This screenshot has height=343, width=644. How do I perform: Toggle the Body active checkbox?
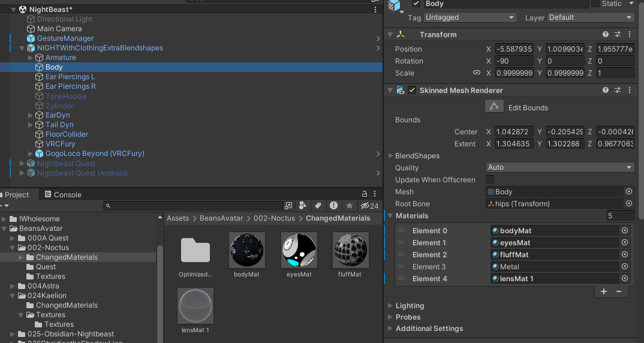point(416,3)
